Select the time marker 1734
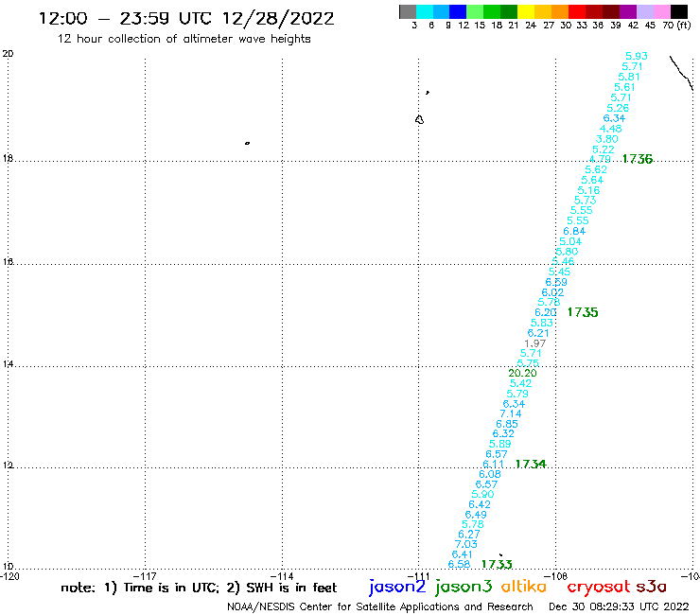700x615 pixels. point(531,464)
